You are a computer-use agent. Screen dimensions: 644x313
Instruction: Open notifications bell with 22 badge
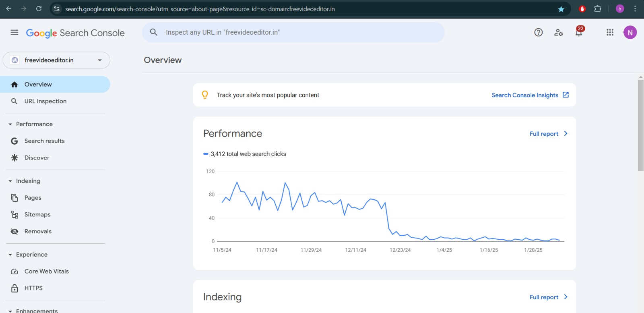(579, 32)
